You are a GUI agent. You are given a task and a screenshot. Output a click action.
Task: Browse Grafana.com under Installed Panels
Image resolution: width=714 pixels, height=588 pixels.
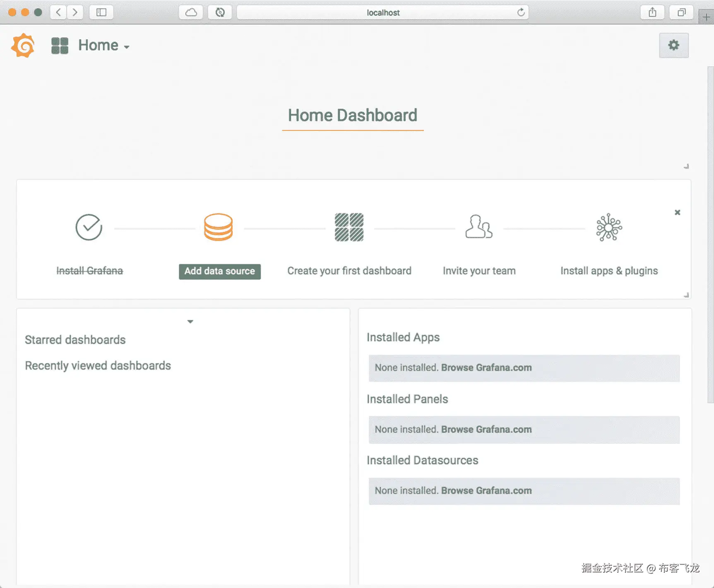tap(486, 429)
